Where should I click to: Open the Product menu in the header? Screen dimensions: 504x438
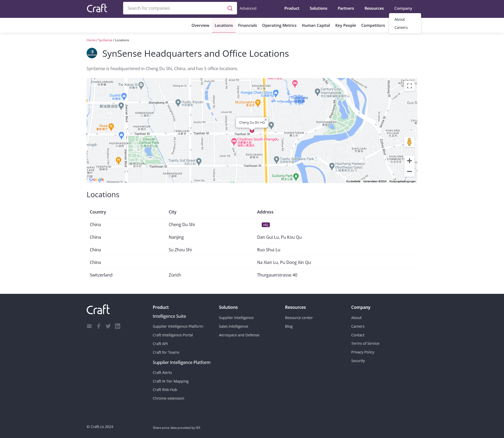click(x=292, y=8)
